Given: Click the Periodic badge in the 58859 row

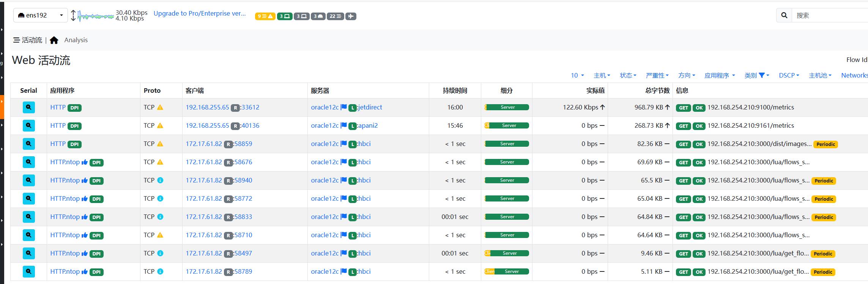Looking at the screenshot, I should (x=825, y=144).
